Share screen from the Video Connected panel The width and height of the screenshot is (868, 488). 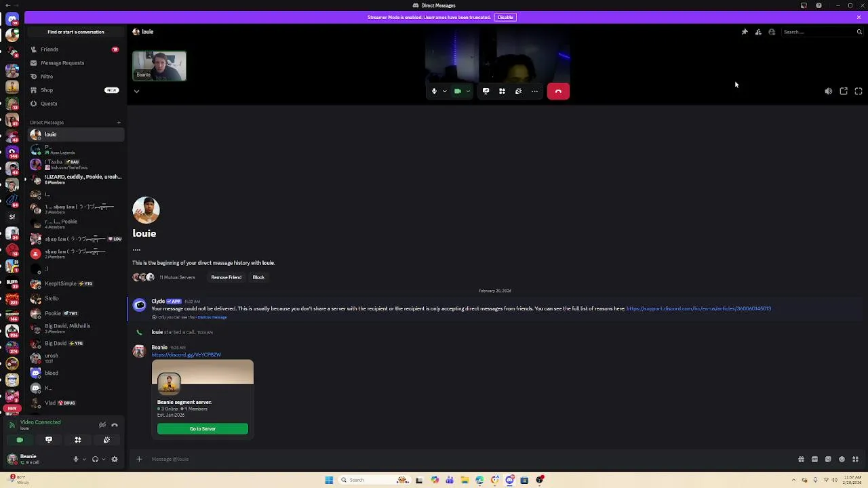click(x=49, y=440)
